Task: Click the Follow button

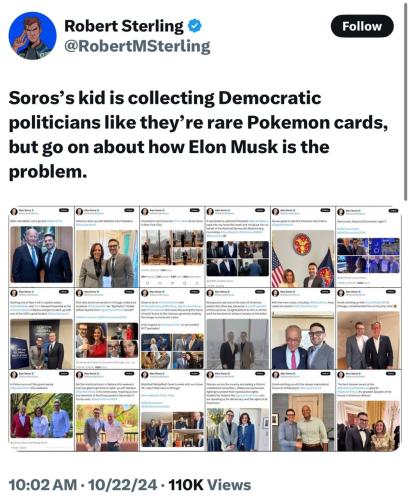Action: click(362, 26)
